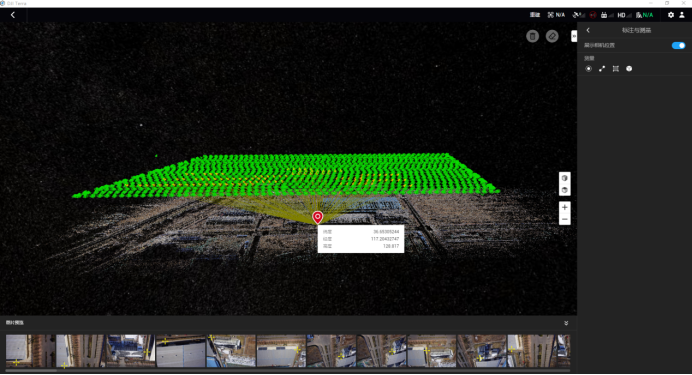692x375 pixels.
Task: Click the GPS satellite signal icon
Action: pyautogui.click(x=579, y=15)
